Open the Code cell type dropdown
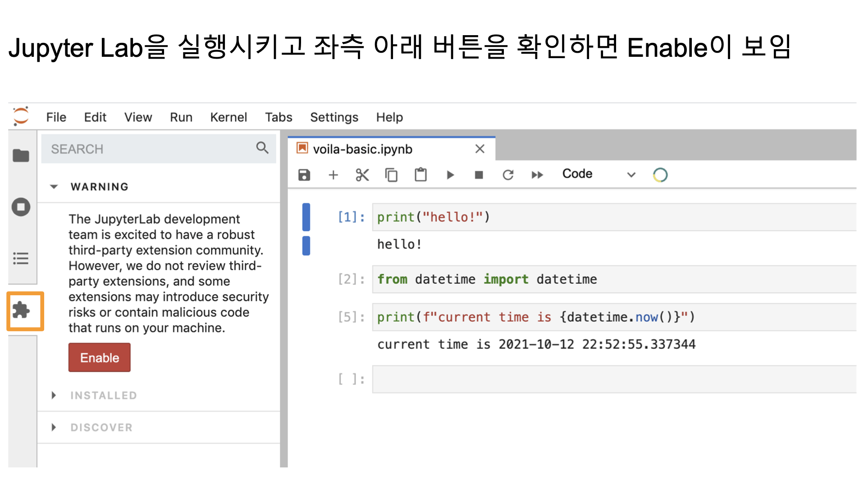Screen dimensions: 868x485 click(x=599, y=174)
